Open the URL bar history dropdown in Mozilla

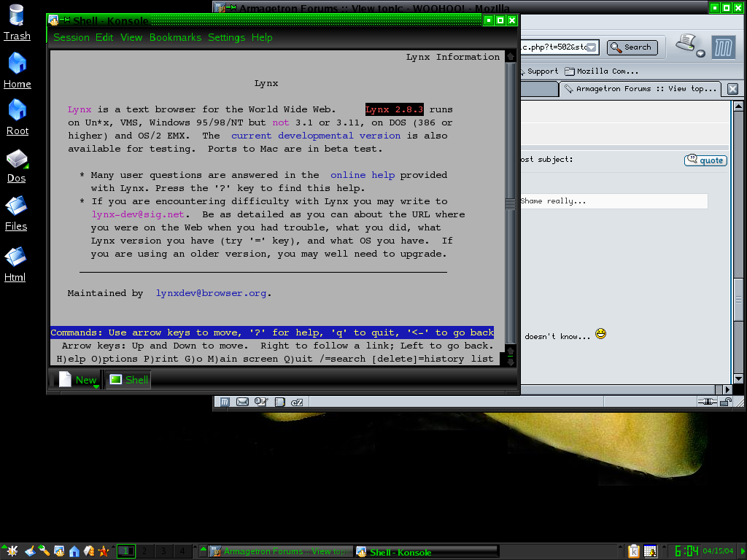(591, 47)
